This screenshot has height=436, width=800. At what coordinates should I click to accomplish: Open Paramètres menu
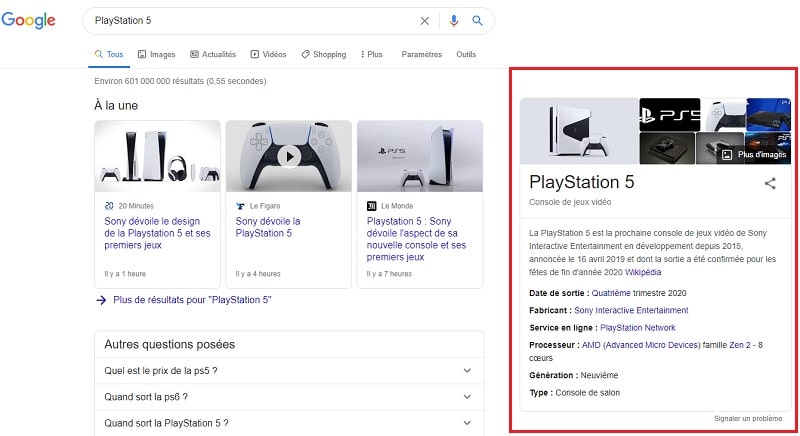(421, 55)
